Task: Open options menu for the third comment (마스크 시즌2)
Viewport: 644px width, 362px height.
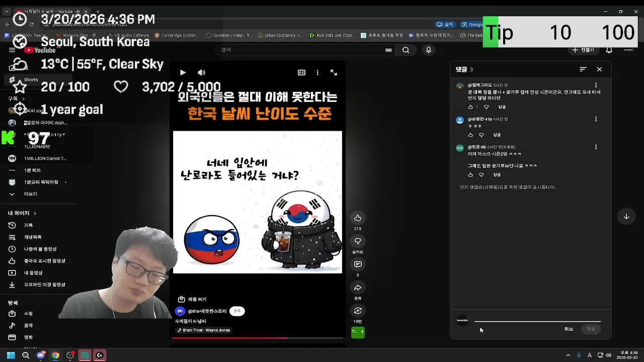Action: [x=596, y=147]
